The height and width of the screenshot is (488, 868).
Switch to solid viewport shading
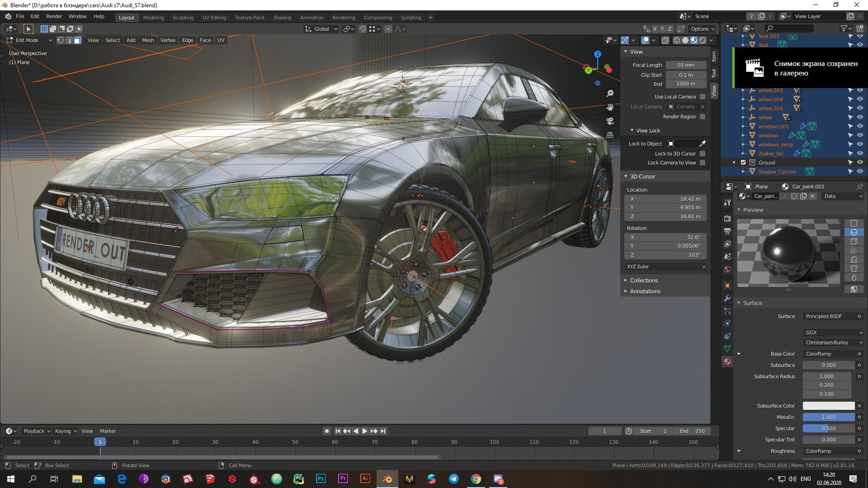(685, 40)
